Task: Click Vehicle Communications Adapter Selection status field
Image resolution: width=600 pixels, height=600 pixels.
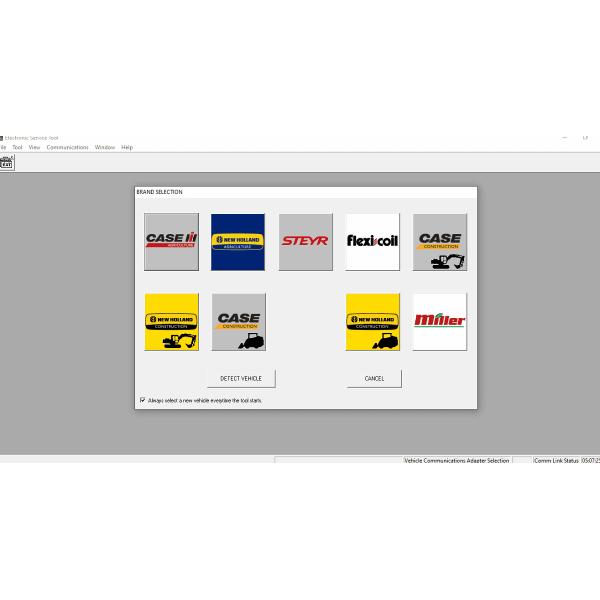Action: click(457, 461)
